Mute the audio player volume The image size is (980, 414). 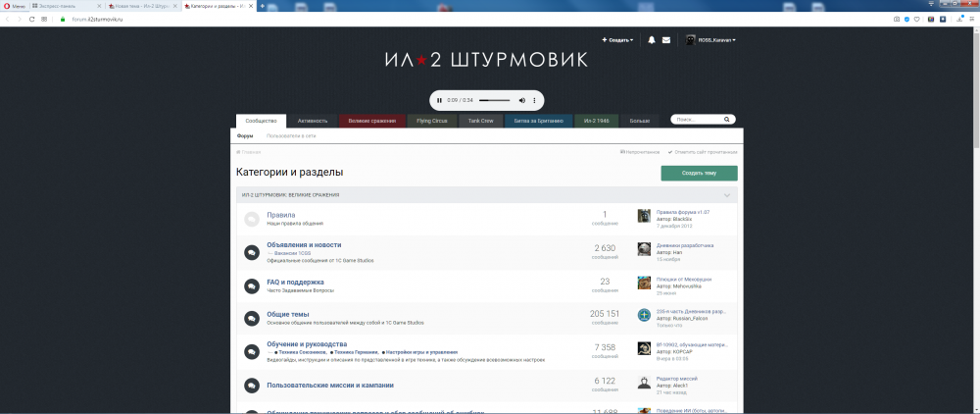522,101
